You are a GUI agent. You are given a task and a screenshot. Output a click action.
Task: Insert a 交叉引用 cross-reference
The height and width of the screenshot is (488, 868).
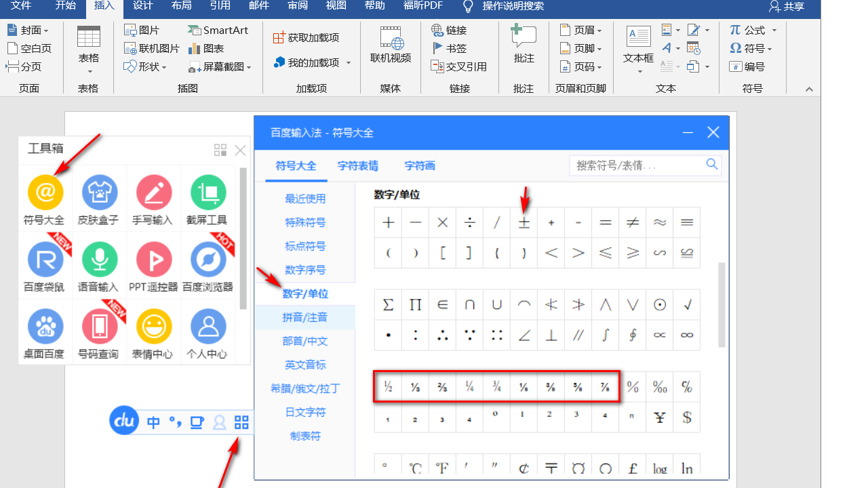click(459, 66)
